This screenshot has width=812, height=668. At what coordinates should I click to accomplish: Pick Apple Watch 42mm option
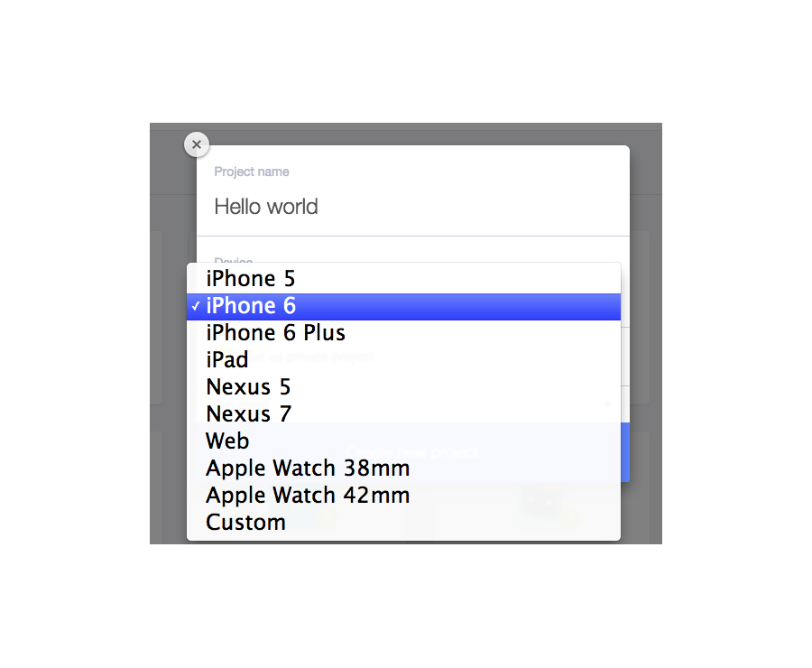(x=403, y=496)
